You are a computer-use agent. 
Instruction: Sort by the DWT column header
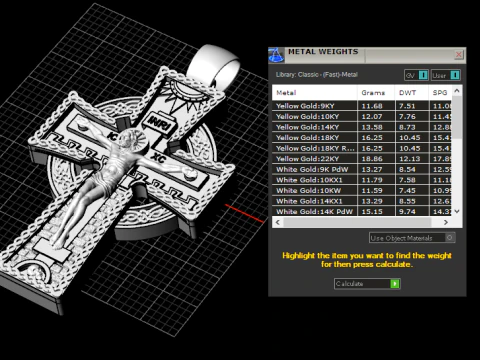pyautogui.click(x=412, y=93)
